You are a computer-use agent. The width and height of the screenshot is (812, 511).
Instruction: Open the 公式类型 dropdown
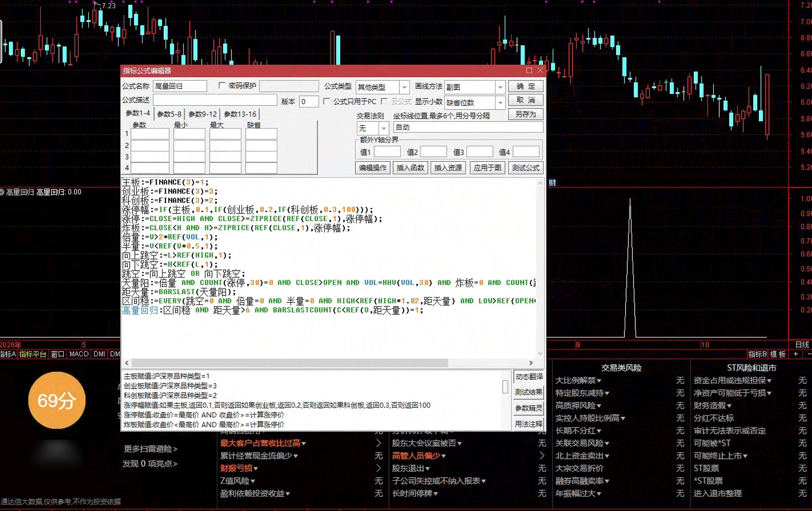click(x=404, y=87)
